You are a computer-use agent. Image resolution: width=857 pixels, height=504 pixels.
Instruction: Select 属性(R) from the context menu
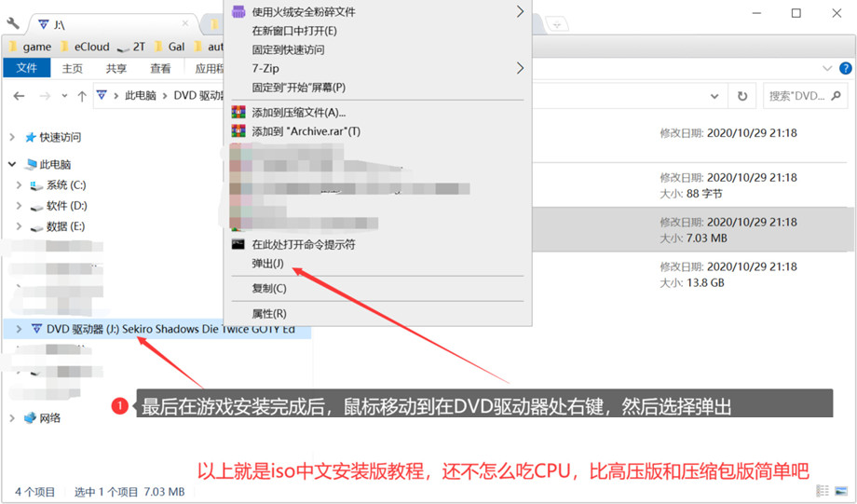(x=269, y=314)
